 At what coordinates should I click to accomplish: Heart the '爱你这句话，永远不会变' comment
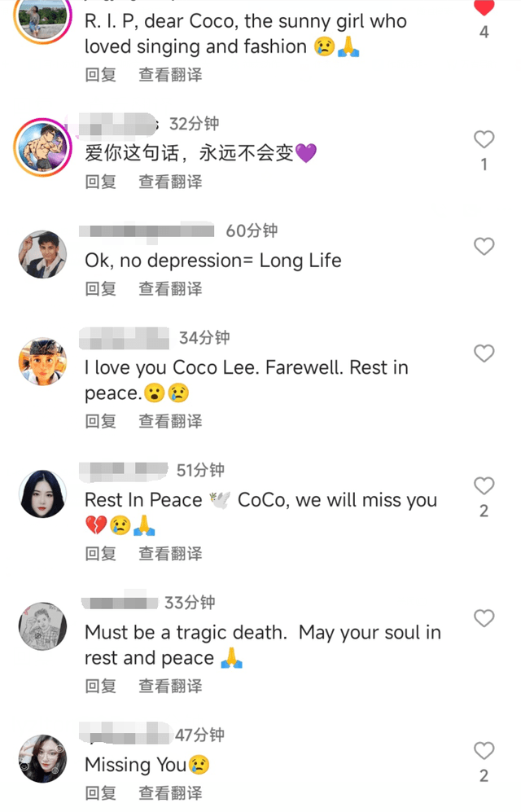[484, 139]
